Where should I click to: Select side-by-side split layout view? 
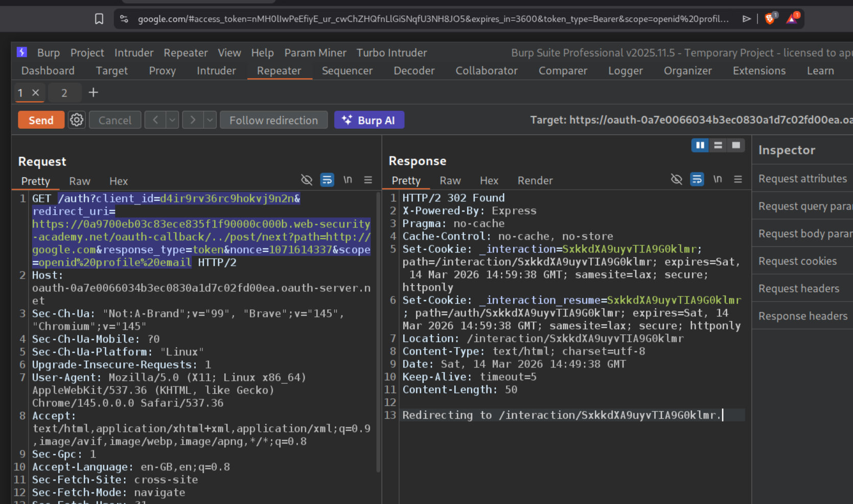(700, 146)
